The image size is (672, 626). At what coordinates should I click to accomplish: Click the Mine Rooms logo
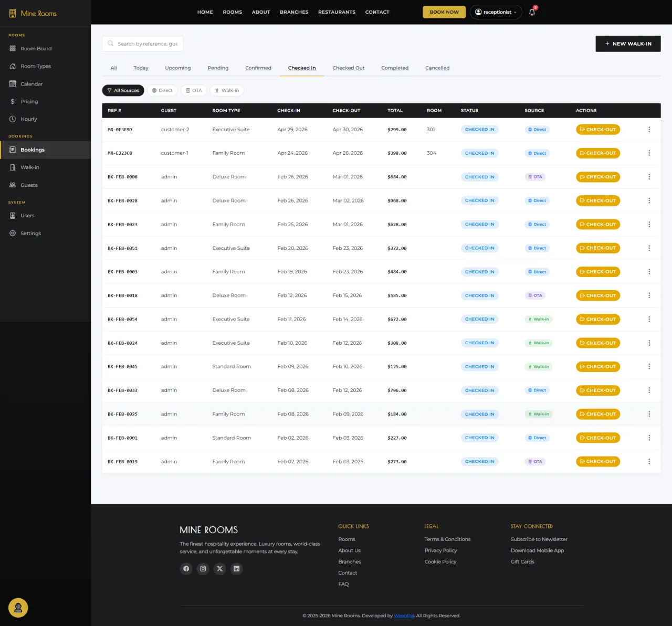33,13
